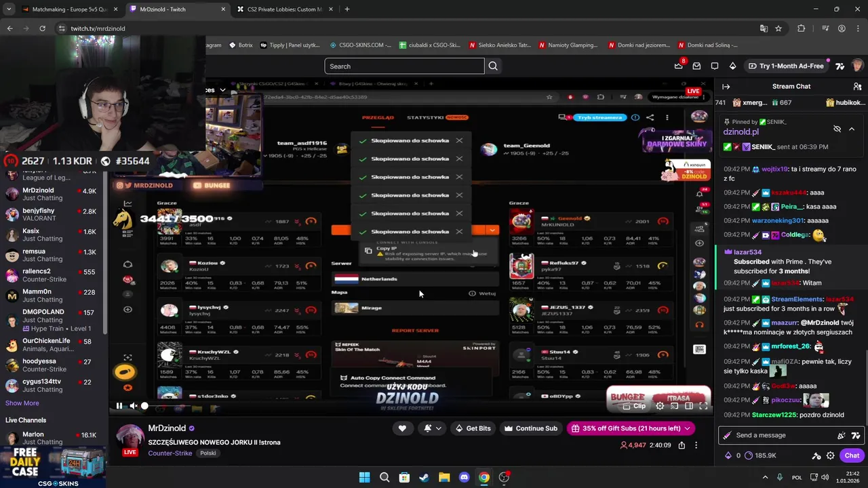Open benjyfishy VALORANT channel in sidebar
Viewport: 868px width, 488px height.
pyautogui.click(x=52, y=214)
